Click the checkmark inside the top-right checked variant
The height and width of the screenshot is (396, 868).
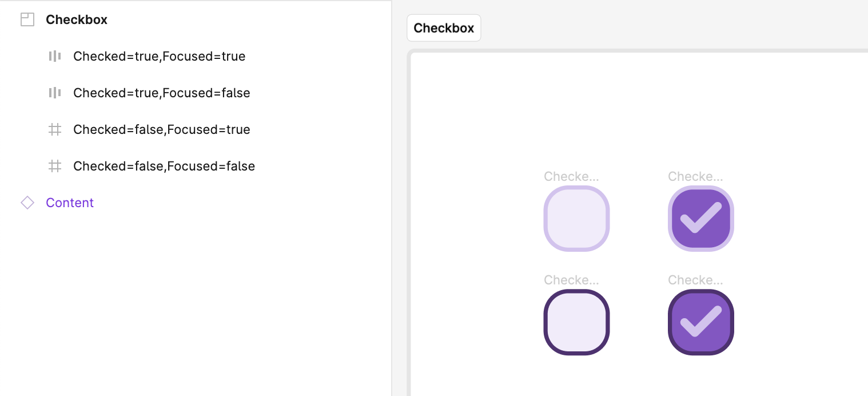701,219
